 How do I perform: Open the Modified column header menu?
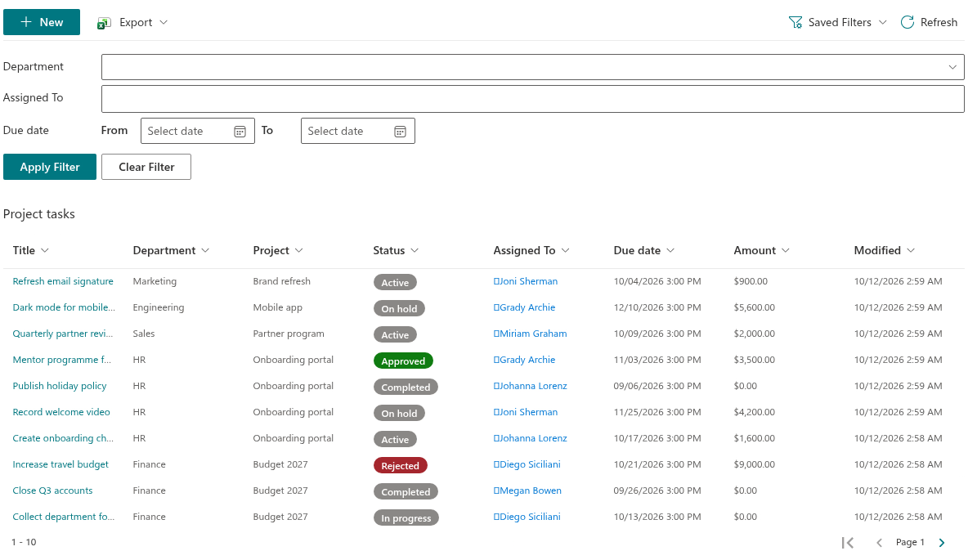(x=884, y=250)
